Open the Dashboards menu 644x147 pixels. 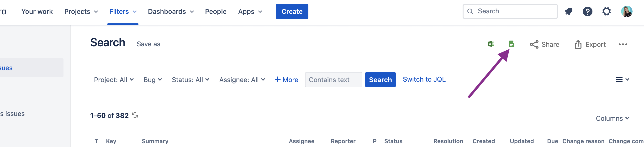[x=170, y=11]
